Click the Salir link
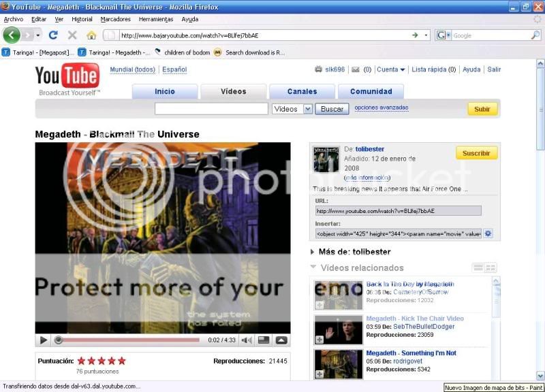 pos(494,69)
